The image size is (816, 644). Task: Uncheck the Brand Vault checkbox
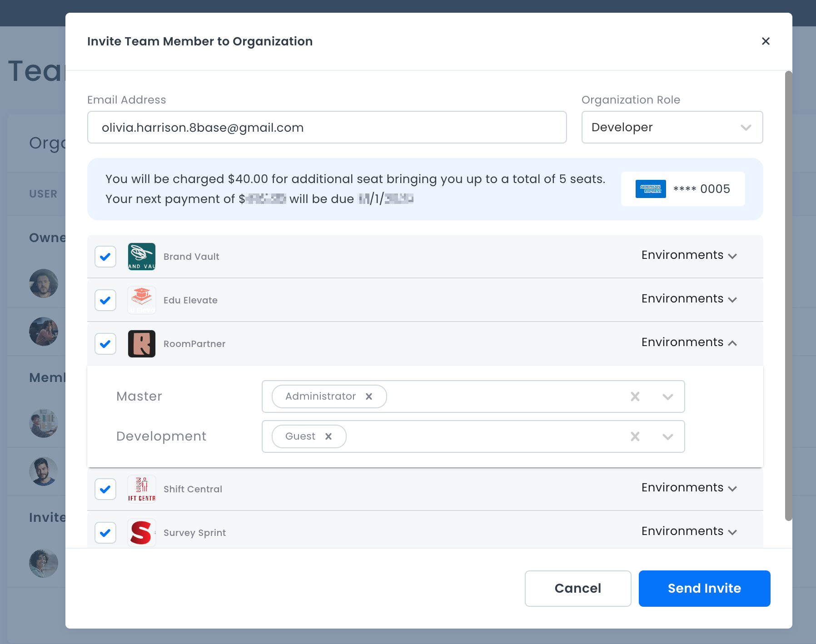(105, 257)
